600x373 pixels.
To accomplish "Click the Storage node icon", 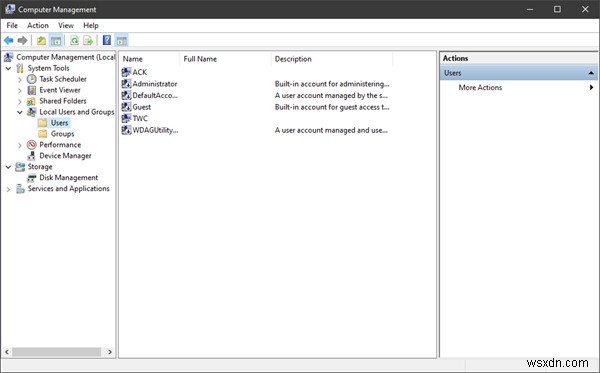I will (x=20, y=167).
